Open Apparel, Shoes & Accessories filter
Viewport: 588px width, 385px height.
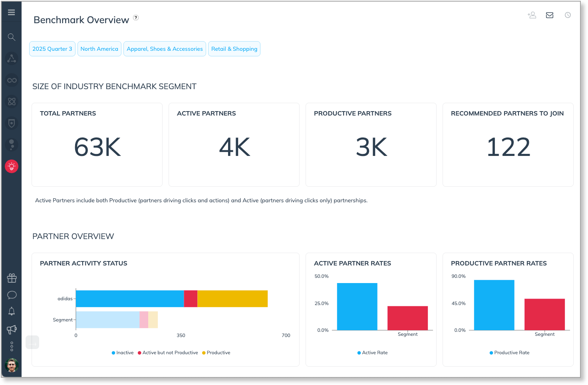coord(165,49)
